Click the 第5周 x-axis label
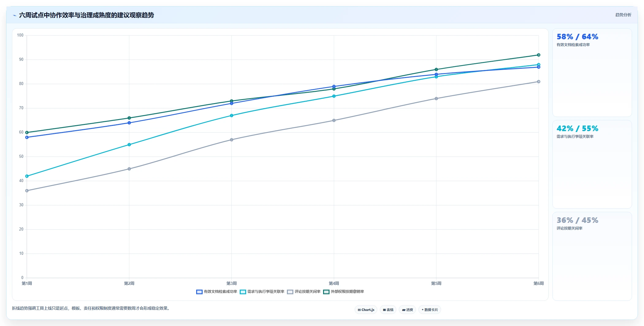Image resolution: width=644 pixels, height=326 pixels. 436,283
